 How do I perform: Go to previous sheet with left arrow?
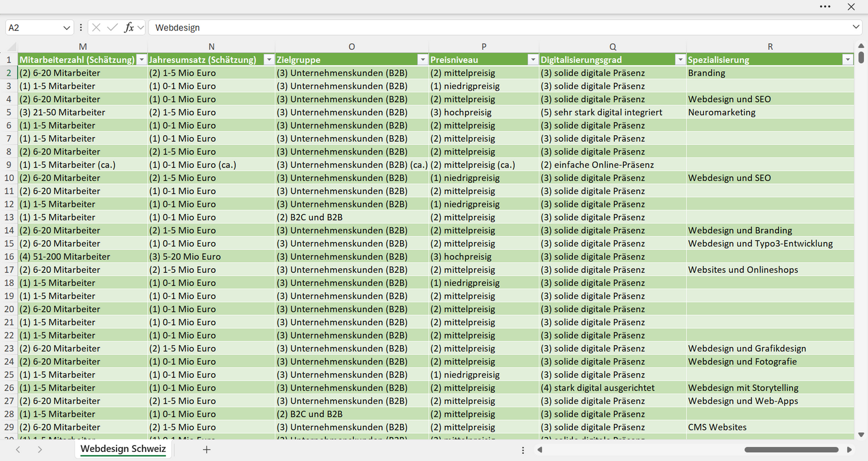18,449
